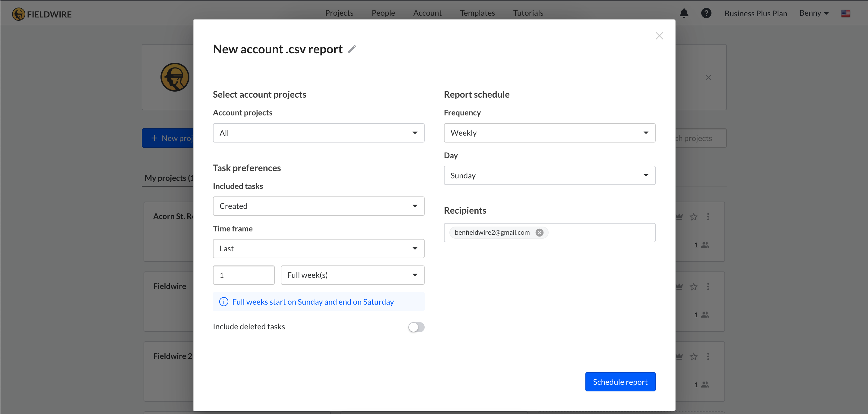Click crown icon on Fieldwire card
The height and width of the screenshot is (414, 868).
(679, 287)
